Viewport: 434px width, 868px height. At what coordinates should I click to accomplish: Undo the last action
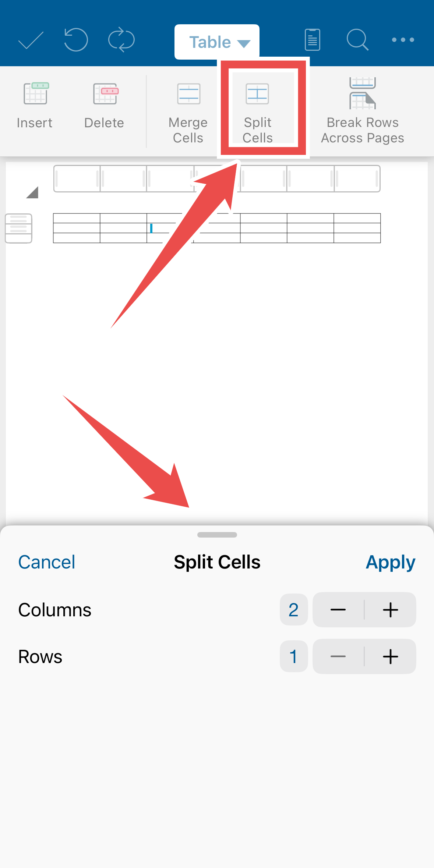click(76, 39)
